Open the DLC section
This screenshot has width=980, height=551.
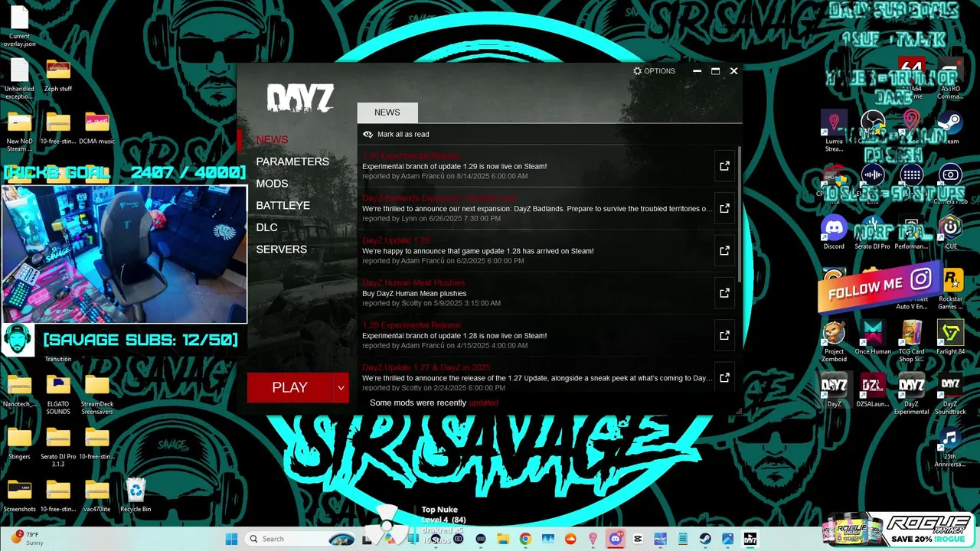[266, 227]
